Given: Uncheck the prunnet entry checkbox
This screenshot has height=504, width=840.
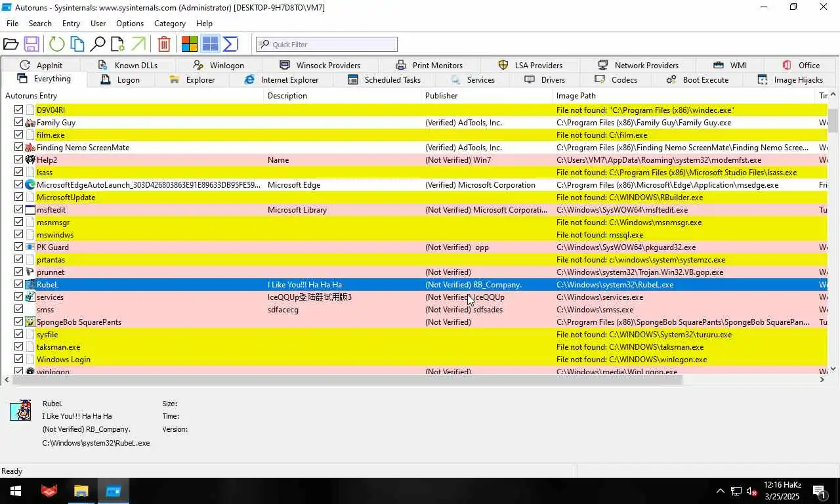Looking at the screenshot, I should click(19, 272).
